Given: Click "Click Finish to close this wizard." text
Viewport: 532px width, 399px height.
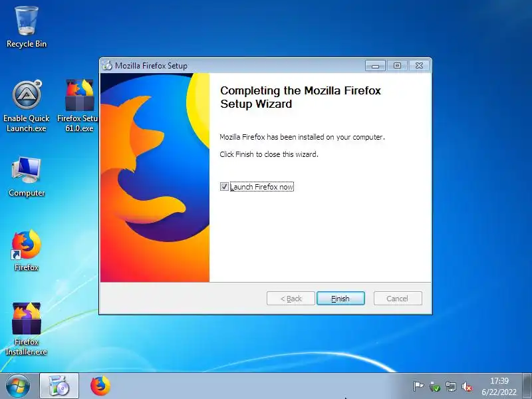Looking at the screenshot, I should pos(269,154).
